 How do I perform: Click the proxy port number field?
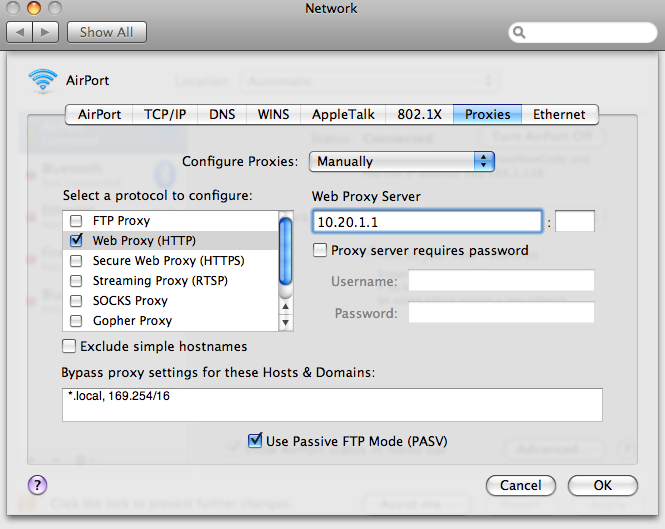coord(575,222)
